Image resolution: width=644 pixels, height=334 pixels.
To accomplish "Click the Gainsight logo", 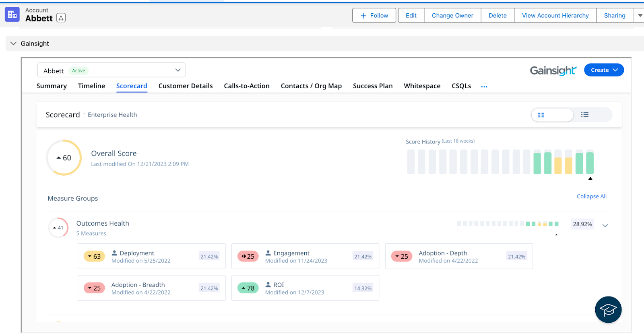I will [x=553, y=71].
